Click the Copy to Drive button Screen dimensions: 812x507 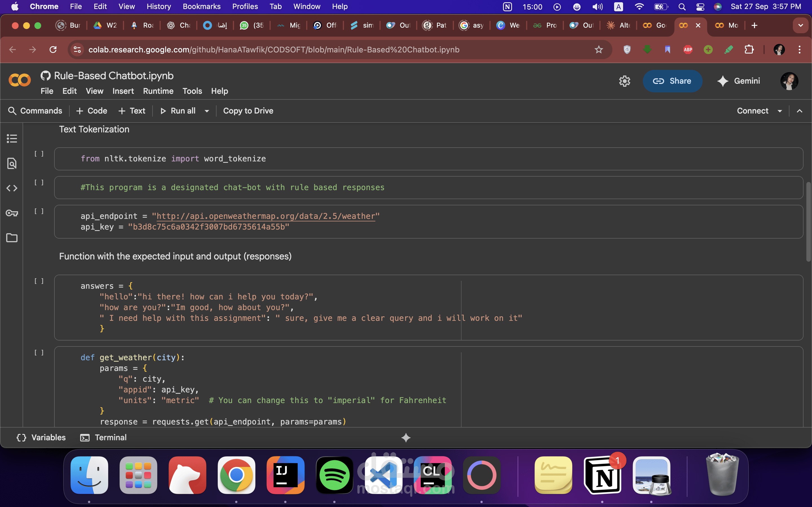click(248, 111)
